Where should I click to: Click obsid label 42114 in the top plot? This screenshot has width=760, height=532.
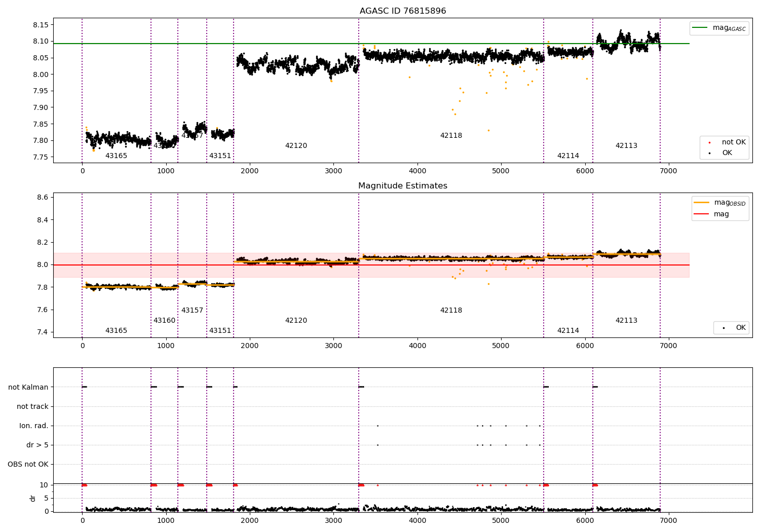click(x=568, y=156)
